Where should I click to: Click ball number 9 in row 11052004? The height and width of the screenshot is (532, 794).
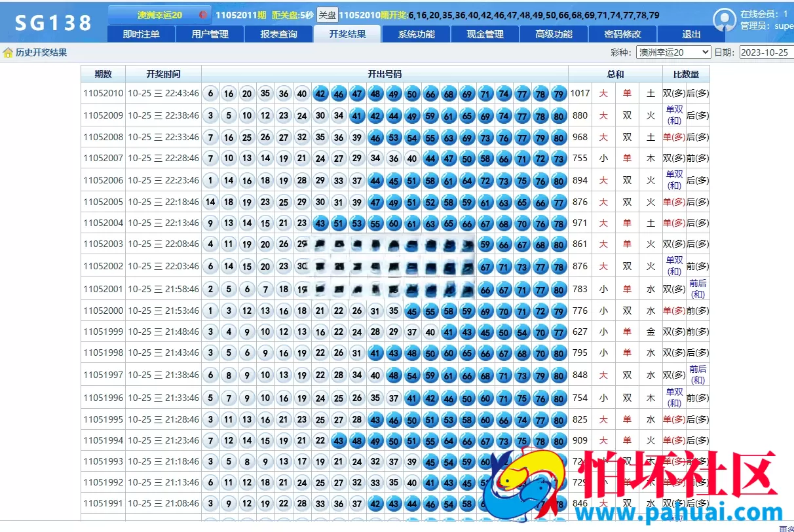coord(210,223)
